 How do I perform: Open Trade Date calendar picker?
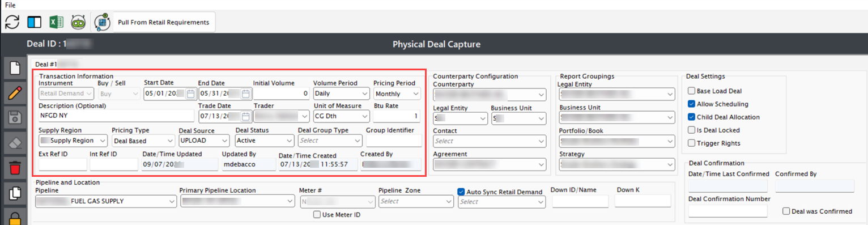click(246, 116)
